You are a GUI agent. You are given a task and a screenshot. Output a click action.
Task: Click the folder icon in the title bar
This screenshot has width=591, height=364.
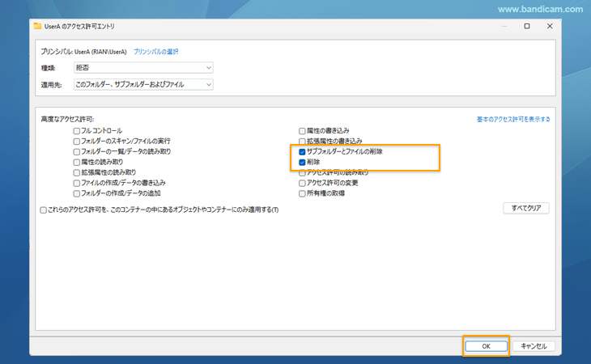coord(38,26)
